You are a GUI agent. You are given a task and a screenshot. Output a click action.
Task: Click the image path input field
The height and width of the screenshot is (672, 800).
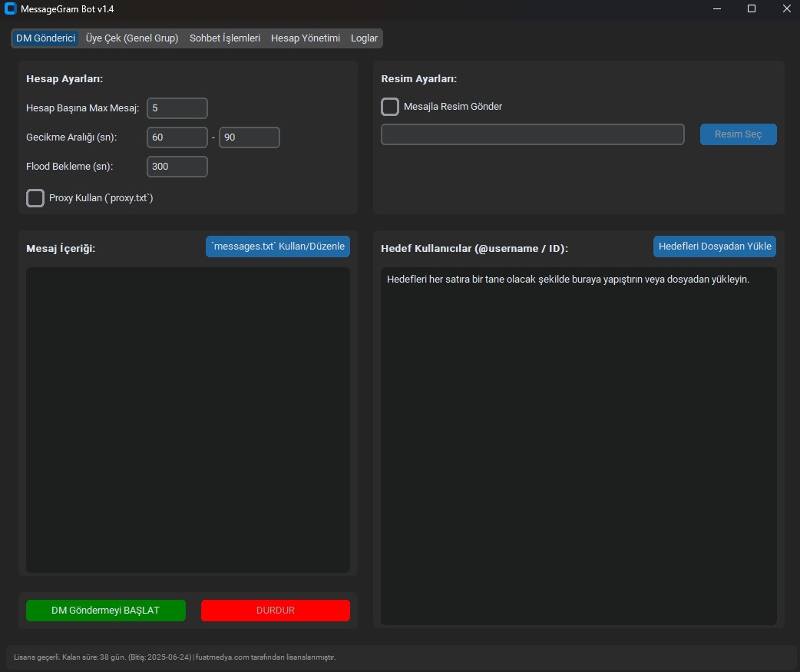click(532, 134)
